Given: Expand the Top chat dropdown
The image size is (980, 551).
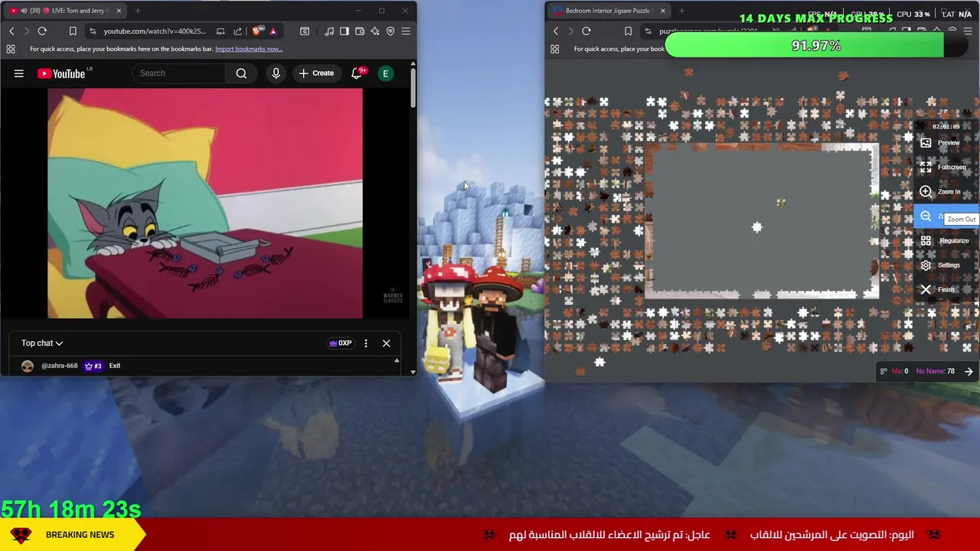Looking at the screenshot, I should 42,343.
